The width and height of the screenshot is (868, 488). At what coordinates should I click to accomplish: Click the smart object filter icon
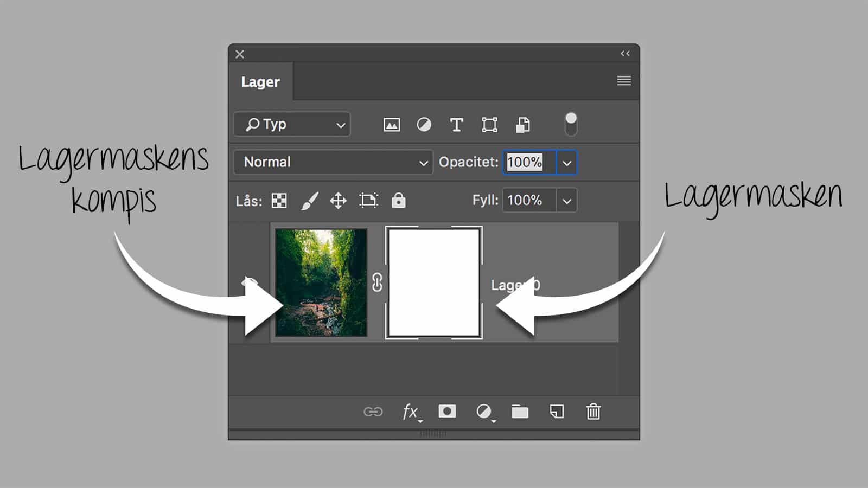(522, 125)
